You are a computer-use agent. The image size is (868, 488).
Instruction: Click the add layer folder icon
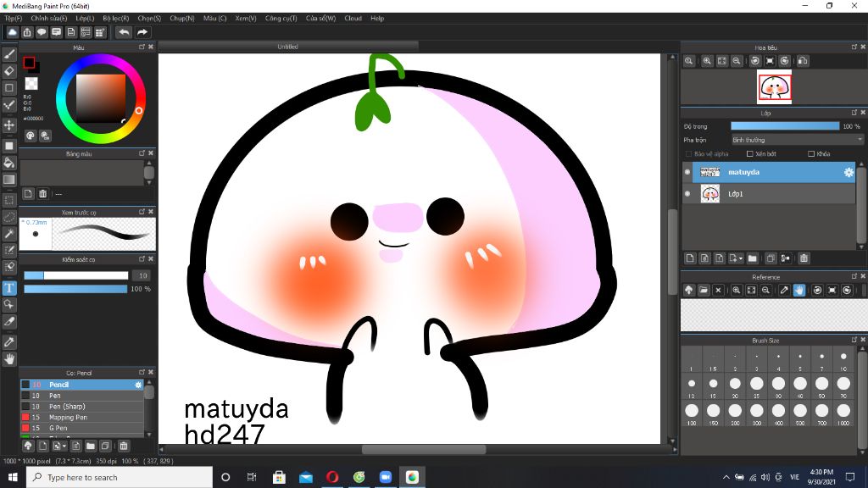tap(753, 258)
